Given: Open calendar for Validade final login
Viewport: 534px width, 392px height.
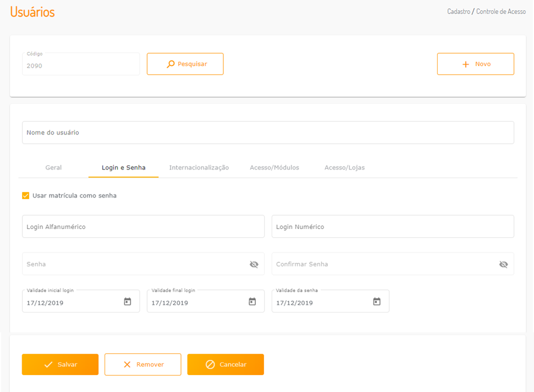Looking at the screenshot, I should tap(252, 301).
